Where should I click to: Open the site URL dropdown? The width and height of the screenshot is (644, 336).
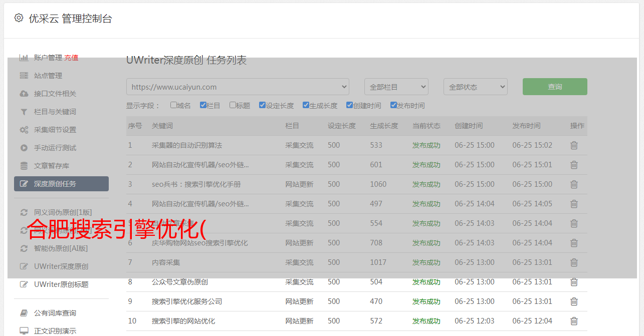tap(238, 87)
